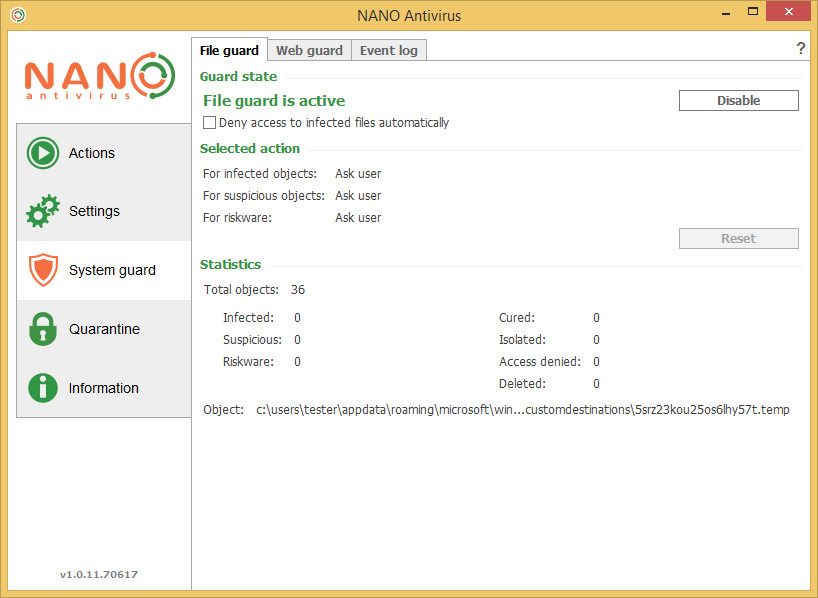The height and width of the screenshot is (598, 818).
Task: Click the 'Guard state' section heading
Action: tap(238, 77)
